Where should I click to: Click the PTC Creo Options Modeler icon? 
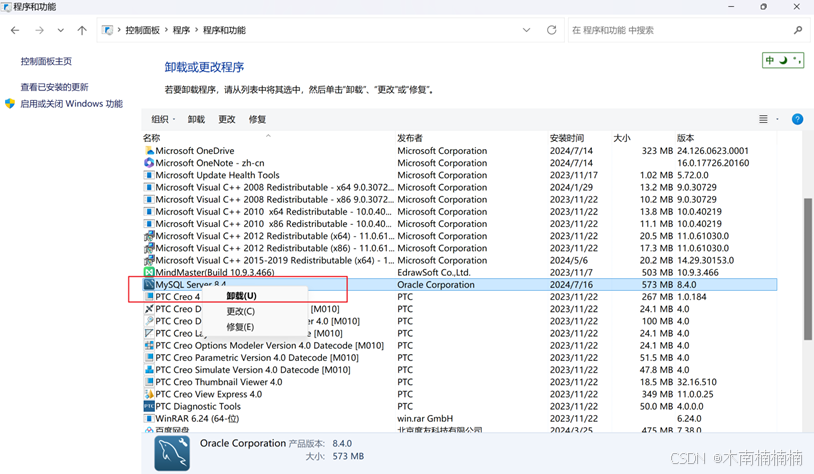tap(149, 345)
